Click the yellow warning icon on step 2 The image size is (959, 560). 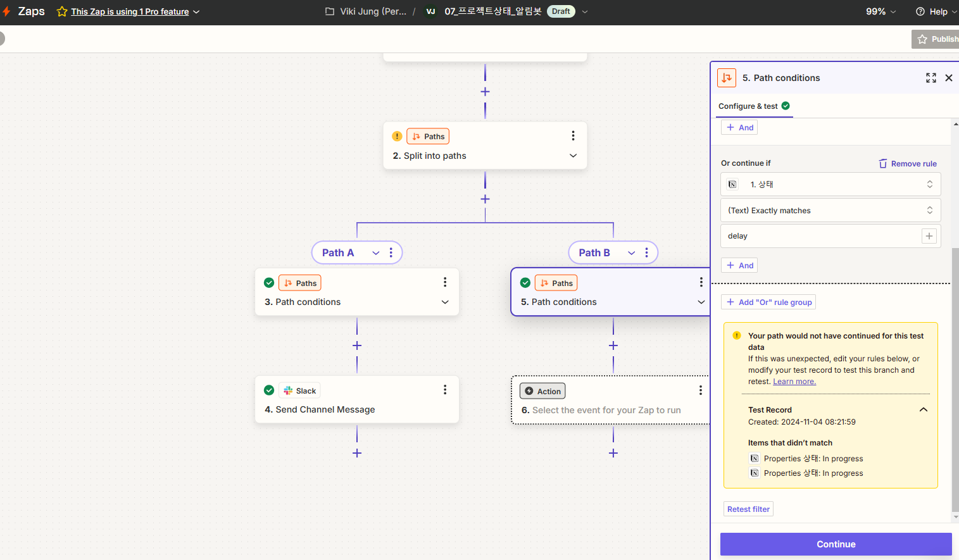(x=397, y=136)
